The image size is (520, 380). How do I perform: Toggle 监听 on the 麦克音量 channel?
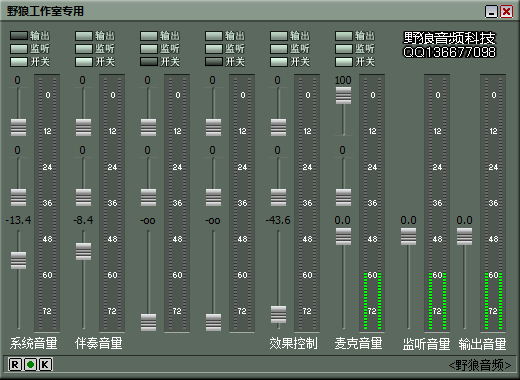pos(344,49)
